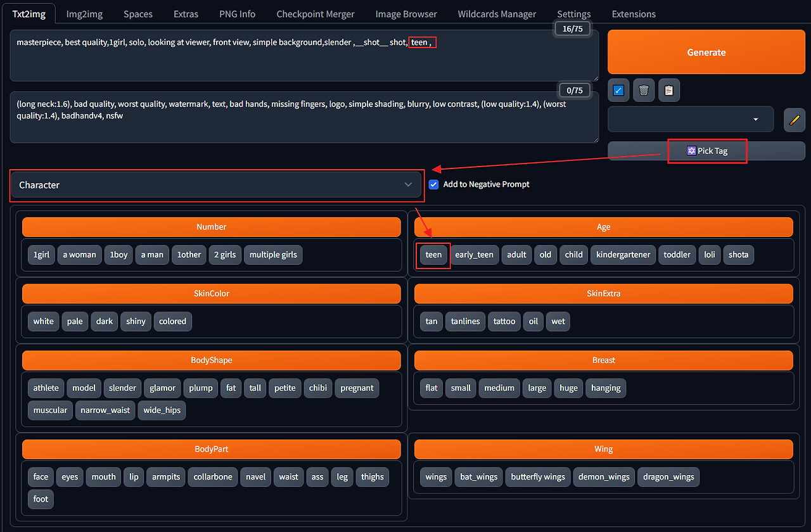811x532 pixels.
Task: Pick the pale skin color tag
Action: 75,321
